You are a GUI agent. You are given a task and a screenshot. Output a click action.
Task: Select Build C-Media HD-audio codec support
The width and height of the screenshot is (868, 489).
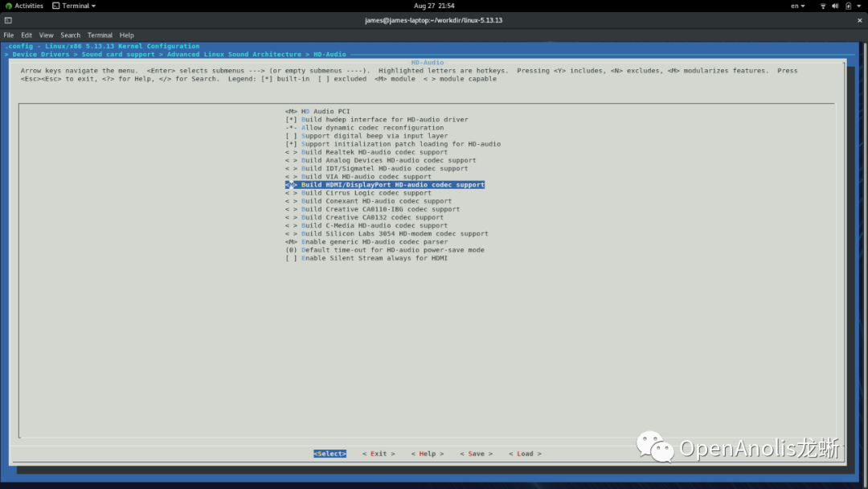(x=366, y=225)
